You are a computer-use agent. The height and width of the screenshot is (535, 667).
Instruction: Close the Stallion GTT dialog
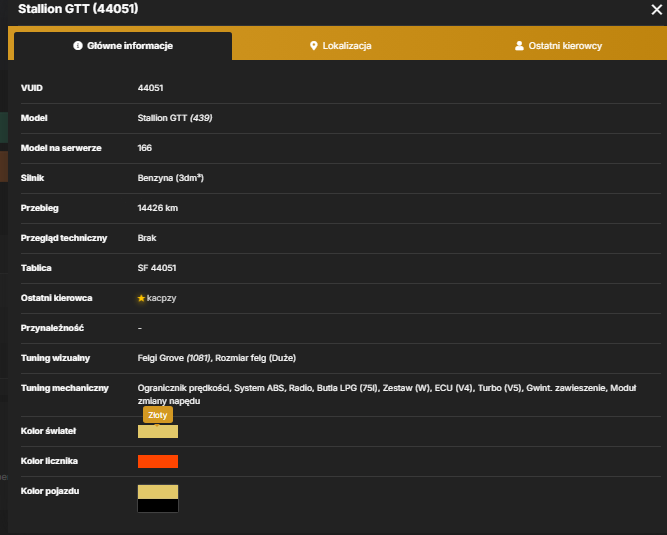(656, 9)
